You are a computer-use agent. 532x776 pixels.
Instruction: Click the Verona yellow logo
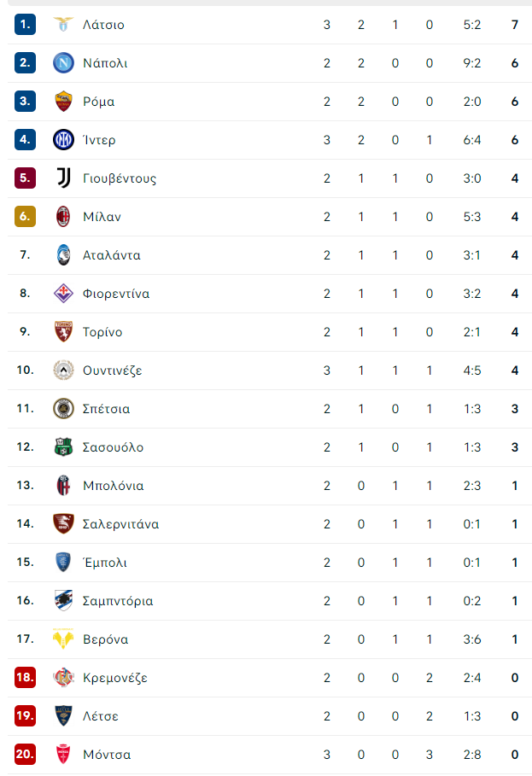[x=63, y=639]
